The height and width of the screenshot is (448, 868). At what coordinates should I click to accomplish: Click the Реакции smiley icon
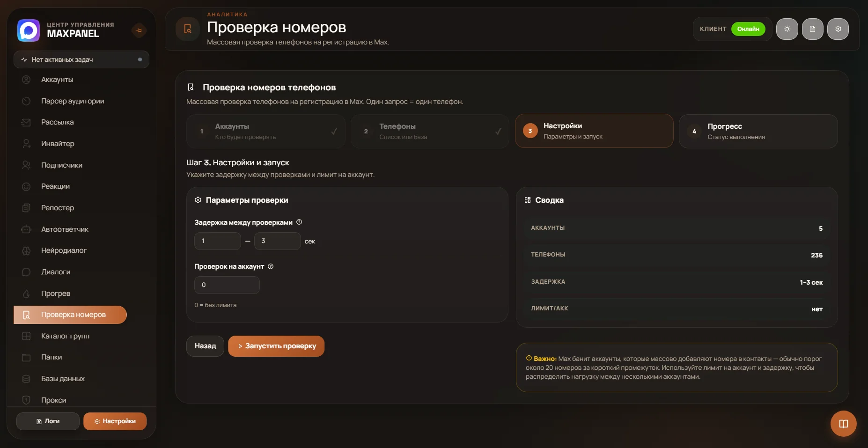(x=26, y=186)
